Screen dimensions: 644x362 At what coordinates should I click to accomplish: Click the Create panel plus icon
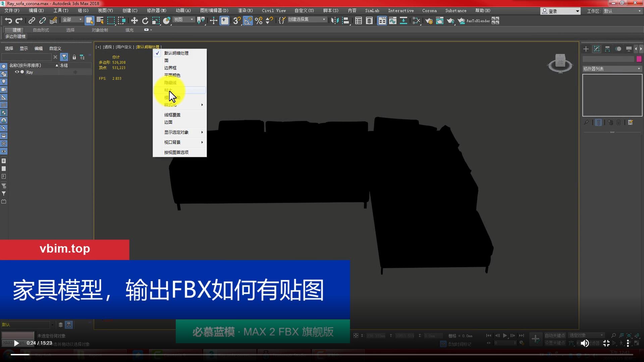(586, 49)
